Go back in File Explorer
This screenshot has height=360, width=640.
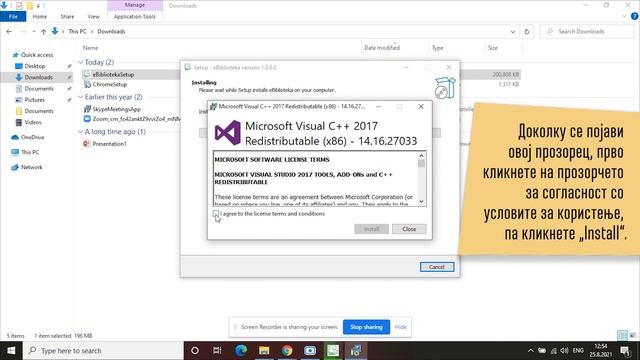pyautogui.click(x=9, y=31)
